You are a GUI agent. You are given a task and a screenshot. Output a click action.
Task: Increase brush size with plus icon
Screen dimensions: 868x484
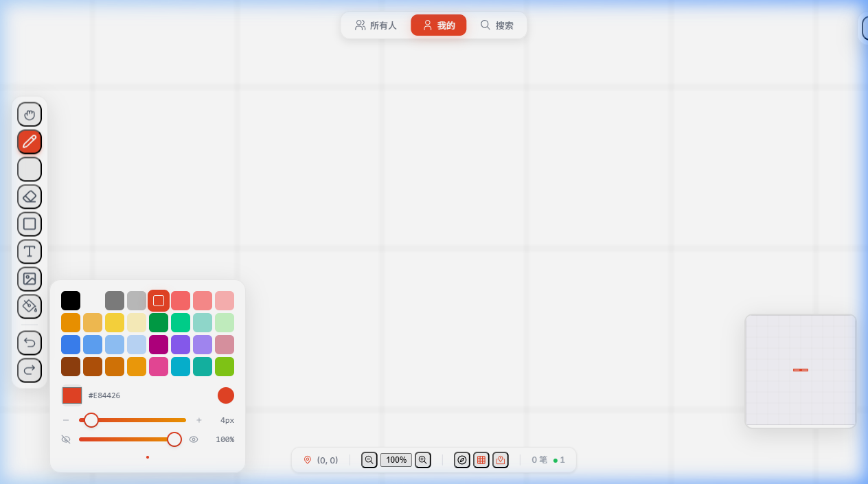[199, 420]
